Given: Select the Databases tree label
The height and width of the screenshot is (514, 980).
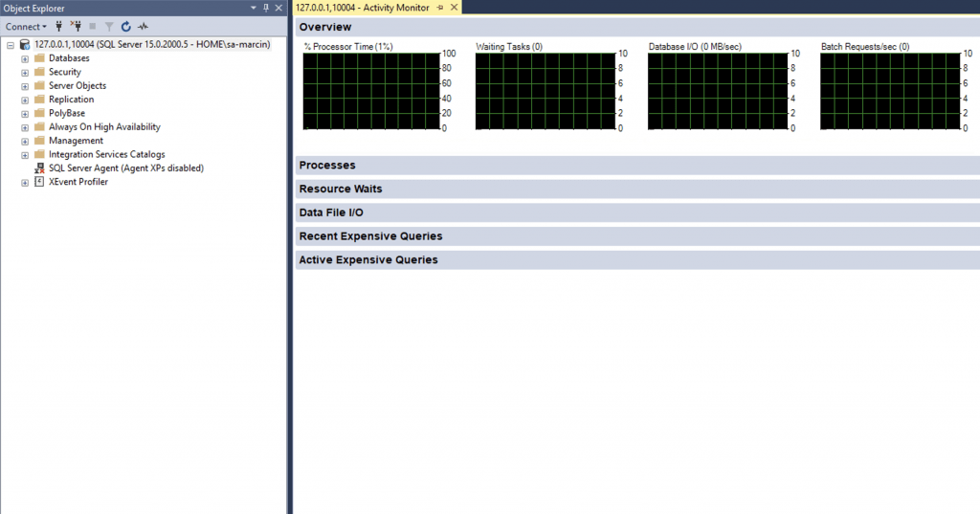Looking at the screenshot, I should point(69,58).
